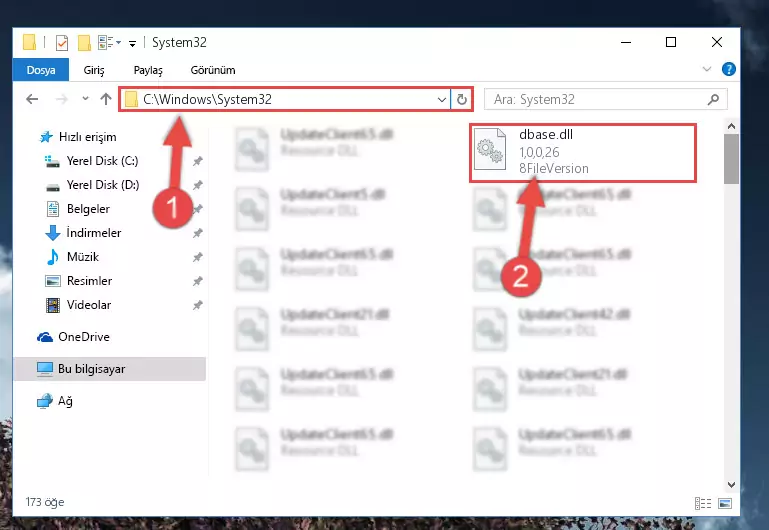Click the vertical scrollbar up arrow

pos(731,126)
